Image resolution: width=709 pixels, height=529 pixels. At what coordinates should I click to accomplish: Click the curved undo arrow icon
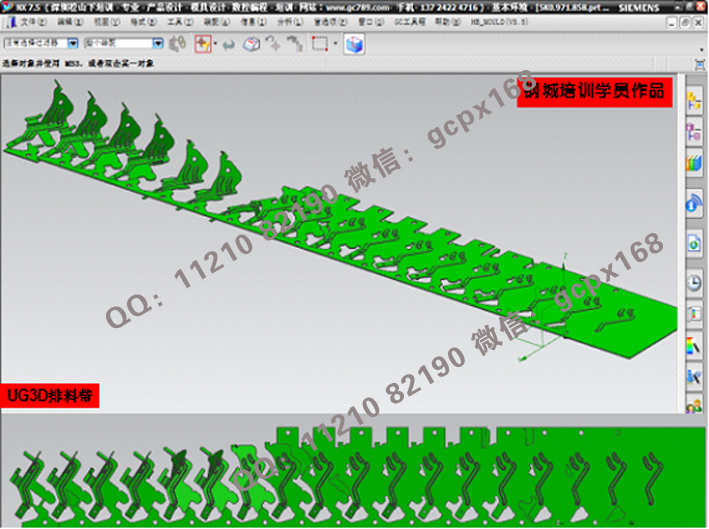coord(228,44)
